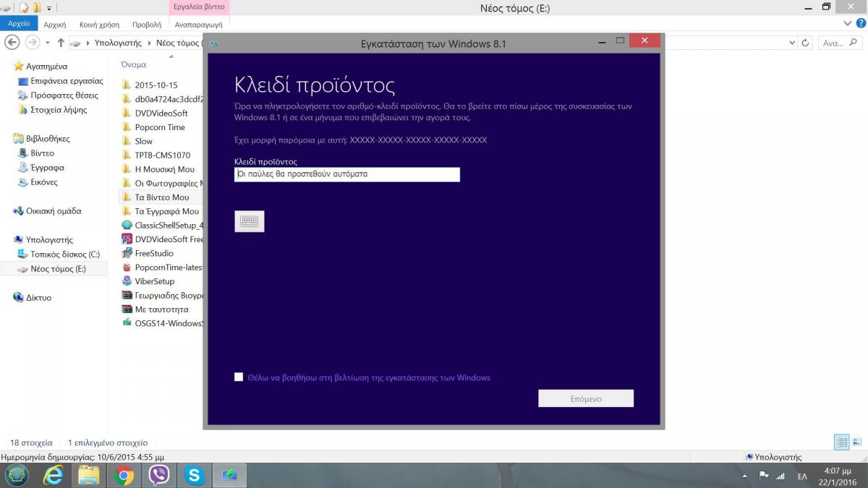
Task: Expand the chevron after Υπολογιστής in address bar
Action: pos(150,43)
